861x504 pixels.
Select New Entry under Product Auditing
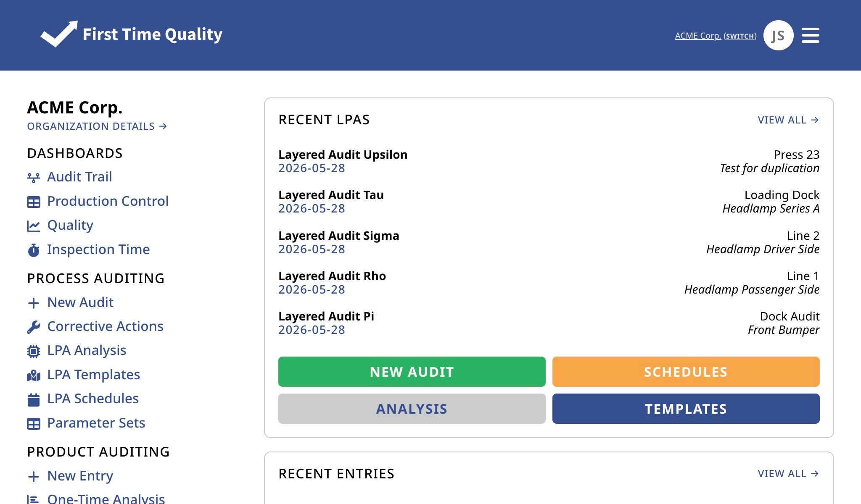[x=80, y=475]
